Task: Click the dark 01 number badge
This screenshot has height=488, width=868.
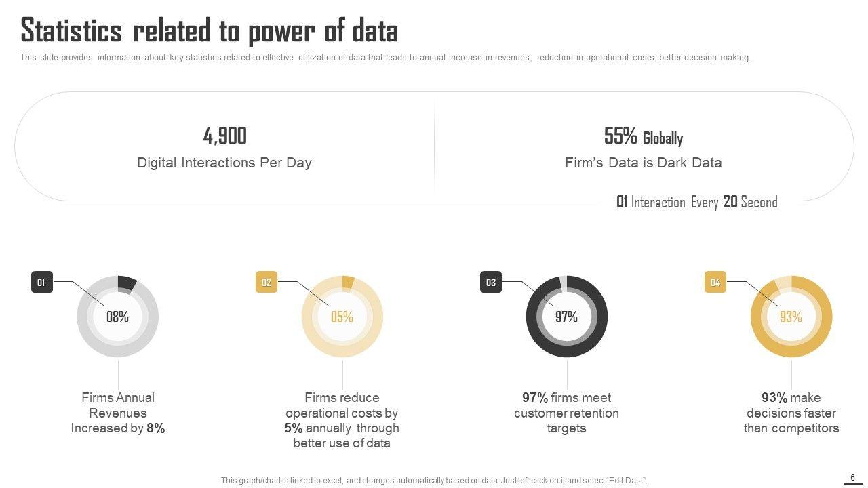Action: click(x=41, y=282)
